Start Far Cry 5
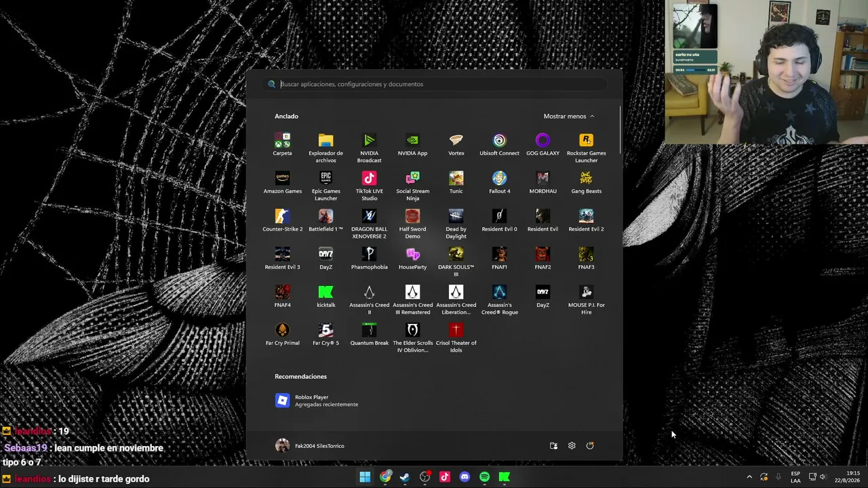Screen dimensions: 868x488 (325, 335)
